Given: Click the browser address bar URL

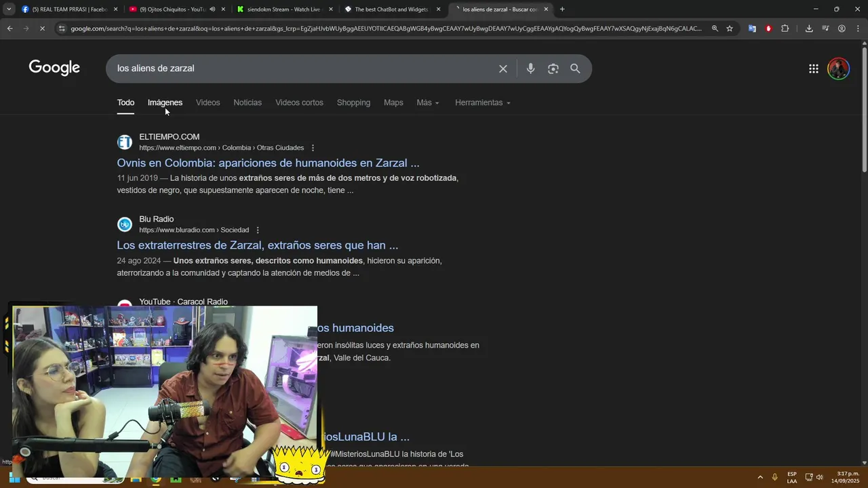Looking at the screenshot, I should [x=387, y=28].
